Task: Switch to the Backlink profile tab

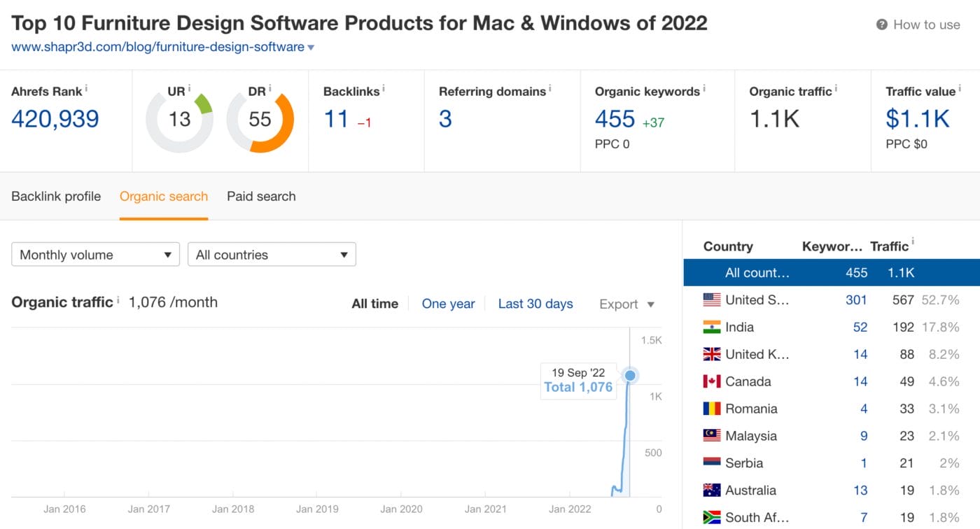Action: coord(56,197)
